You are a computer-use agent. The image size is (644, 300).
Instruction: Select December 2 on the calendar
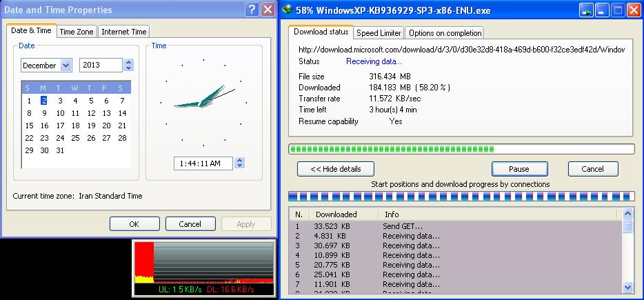(44, 101)
